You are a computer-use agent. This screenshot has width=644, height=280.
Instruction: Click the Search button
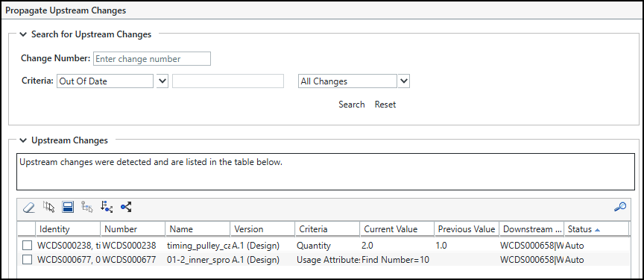(352, 105)
